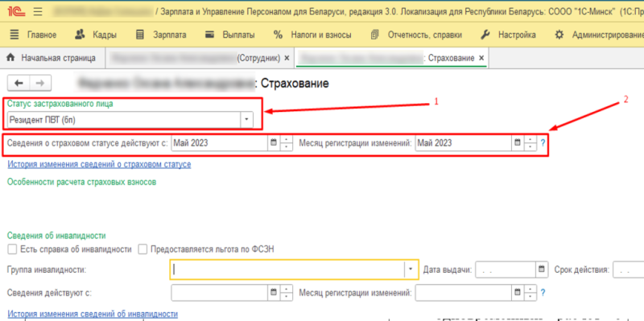Screen dimensions: 644x321
Task: Click the Резидент ПВТ (бп) status field
Action: [x=124, y=120]
